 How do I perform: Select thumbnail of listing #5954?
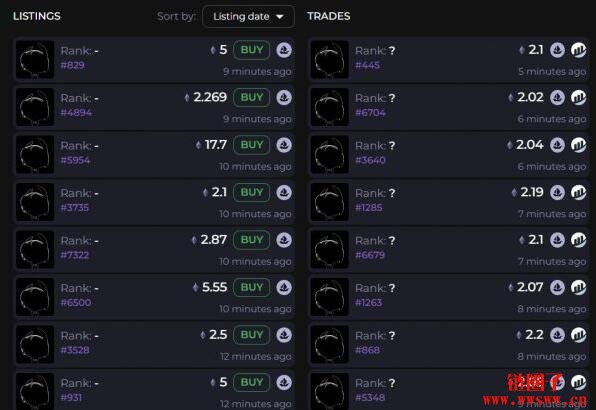35,155
